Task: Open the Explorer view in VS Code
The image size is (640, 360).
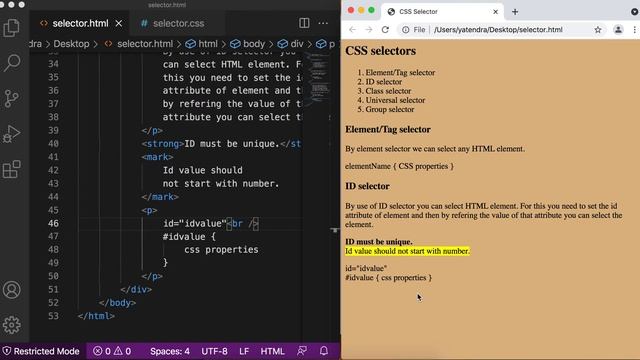Action: pyautogui.click(x=11, y=28)
